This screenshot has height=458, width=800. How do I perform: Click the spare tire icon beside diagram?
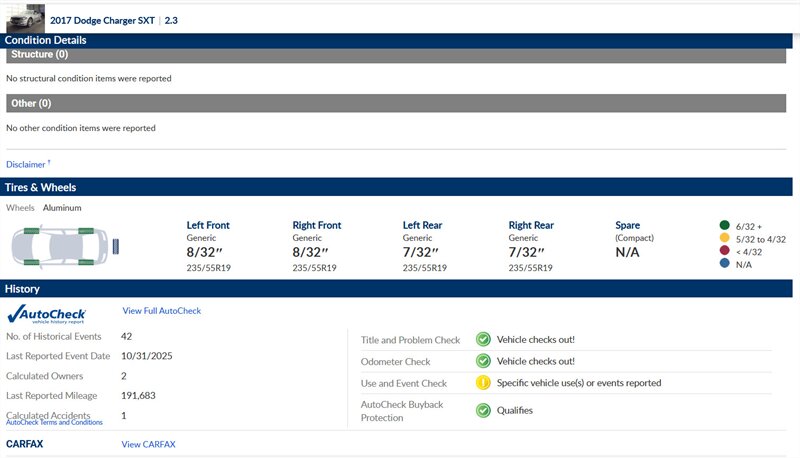[x=118, y=245]
